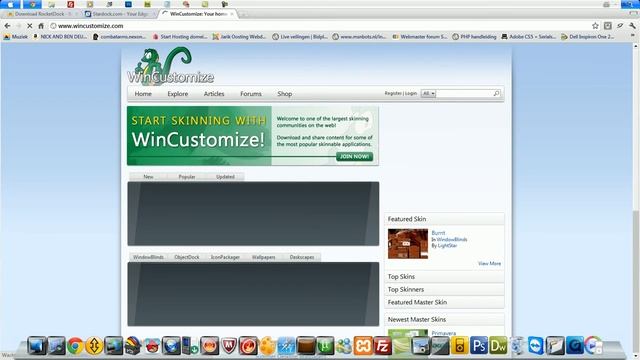640x360 pixels.
Task: Open the Adobe CS5 bookmark
Action: [x=529, y=37]
